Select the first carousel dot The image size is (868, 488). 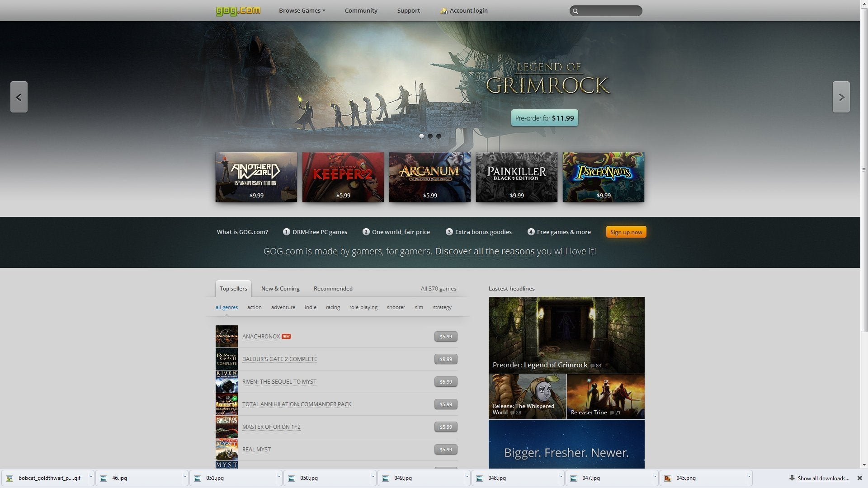tap(421, 136)
